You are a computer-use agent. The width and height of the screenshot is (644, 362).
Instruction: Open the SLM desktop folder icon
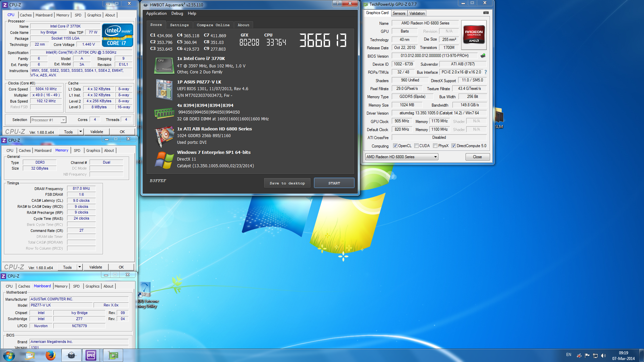point(499,118)
